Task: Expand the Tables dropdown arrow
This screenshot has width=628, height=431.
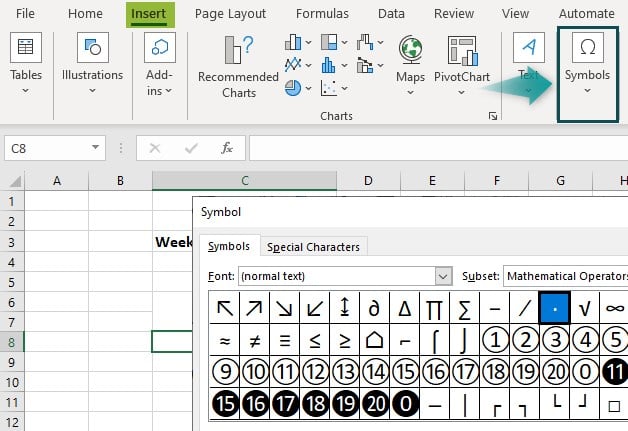Action: 26,91
